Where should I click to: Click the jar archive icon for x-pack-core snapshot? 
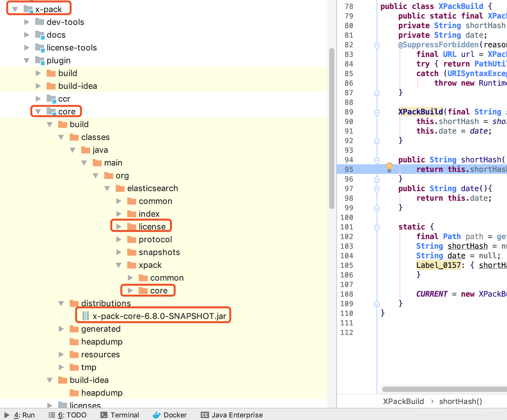coord(85,316)
